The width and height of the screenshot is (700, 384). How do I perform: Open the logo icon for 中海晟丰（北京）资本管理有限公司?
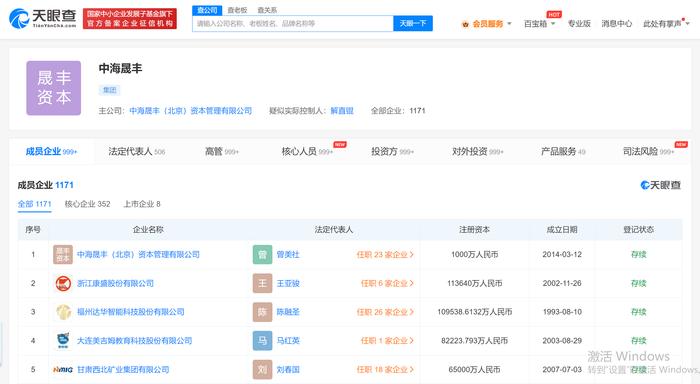tap(62, 255)
